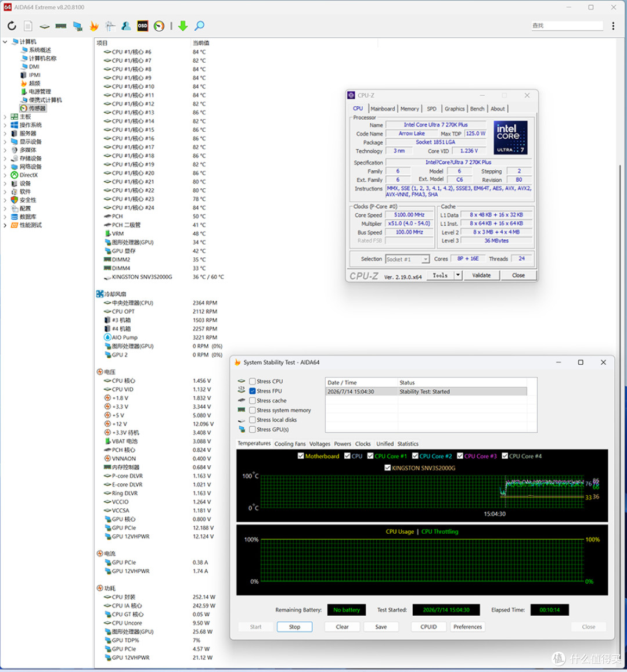
Task: Switch to the Memory tab in CPU-Z
Action: click(x=410, y=109)
